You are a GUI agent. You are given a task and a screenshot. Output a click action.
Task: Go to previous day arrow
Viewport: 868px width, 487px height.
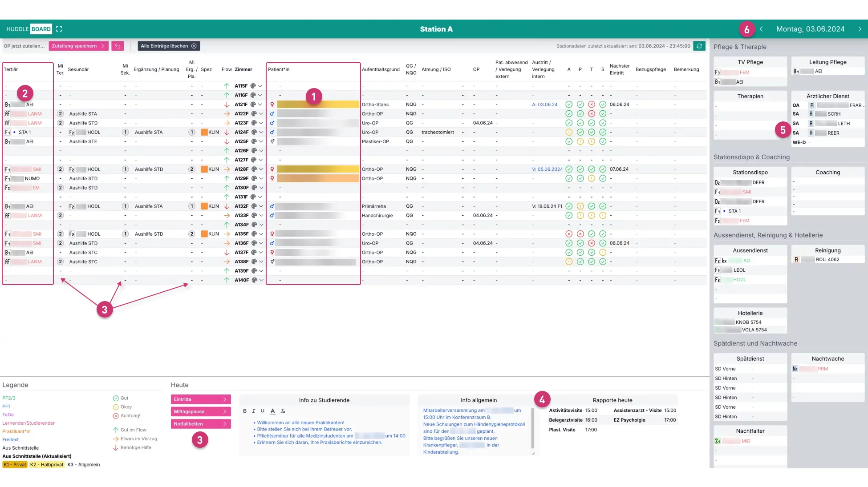click(762, 29)
